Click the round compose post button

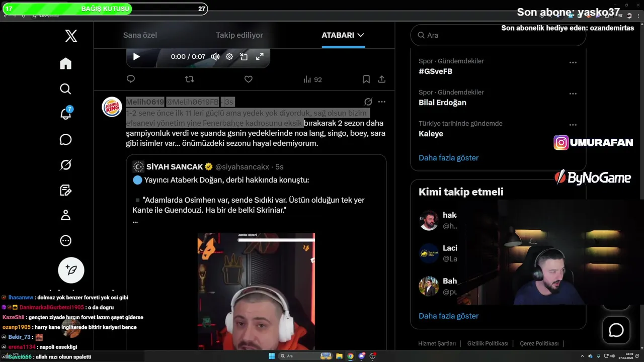(x=71, y=270)
